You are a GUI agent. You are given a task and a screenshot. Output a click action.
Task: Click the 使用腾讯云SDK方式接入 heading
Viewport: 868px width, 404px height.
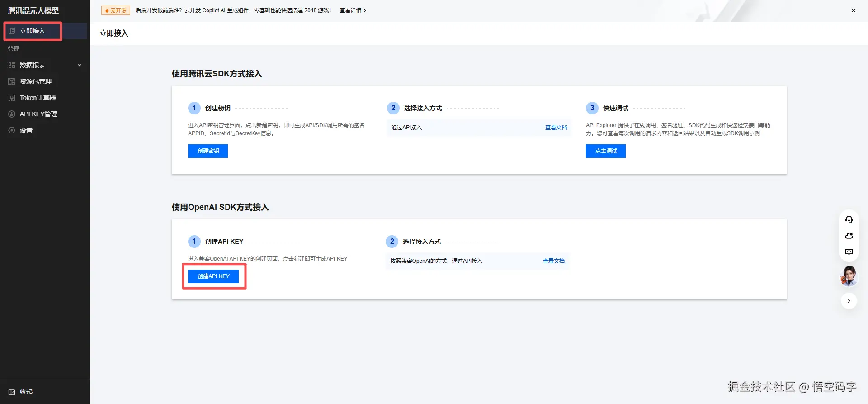click(217, 74)
